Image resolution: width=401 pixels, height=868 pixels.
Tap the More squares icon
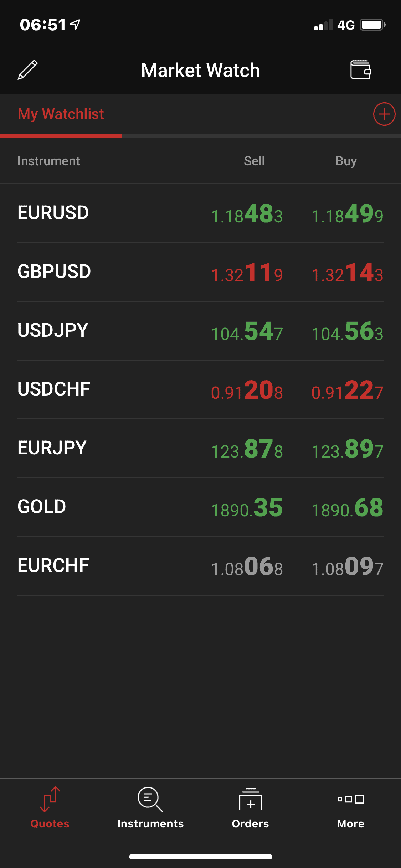pyautogui.click(x=351, y=799)
